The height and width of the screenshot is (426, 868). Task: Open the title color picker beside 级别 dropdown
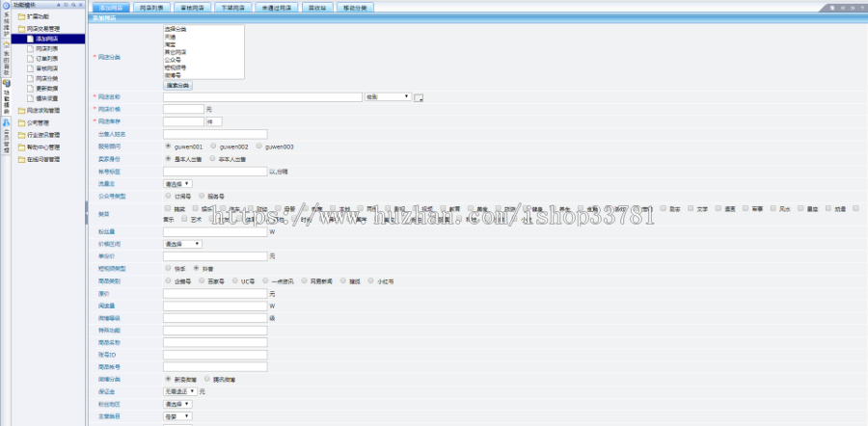[420, 98]
